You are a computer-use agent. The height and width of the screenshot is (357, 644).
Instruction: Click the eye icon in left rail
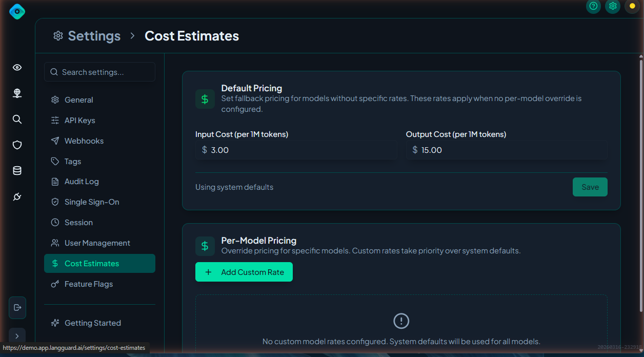point(17,68)
